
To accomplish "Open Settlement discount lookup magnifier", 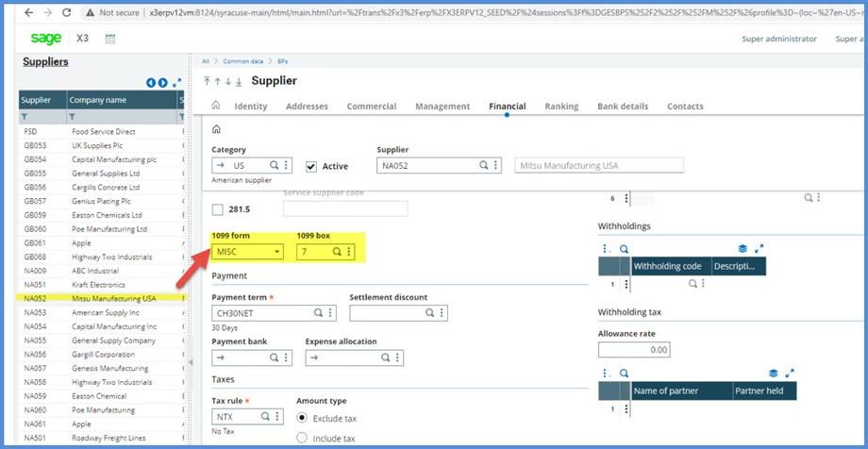I will point(429,313).
